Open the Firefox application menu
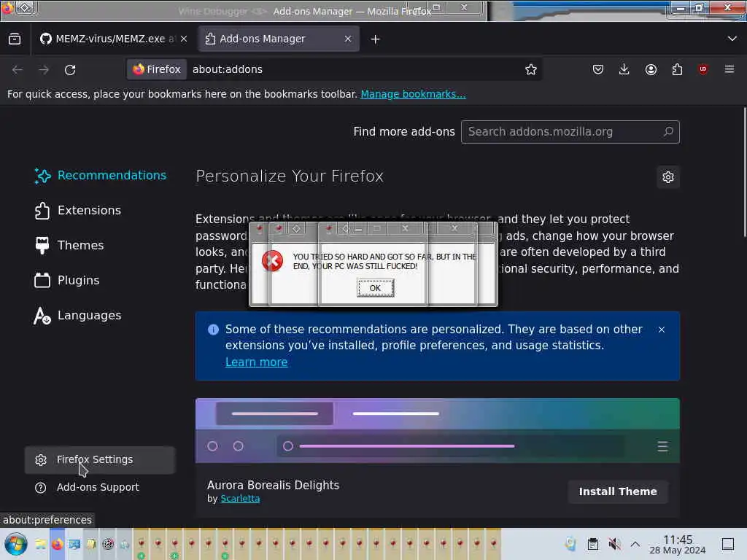 729,69
